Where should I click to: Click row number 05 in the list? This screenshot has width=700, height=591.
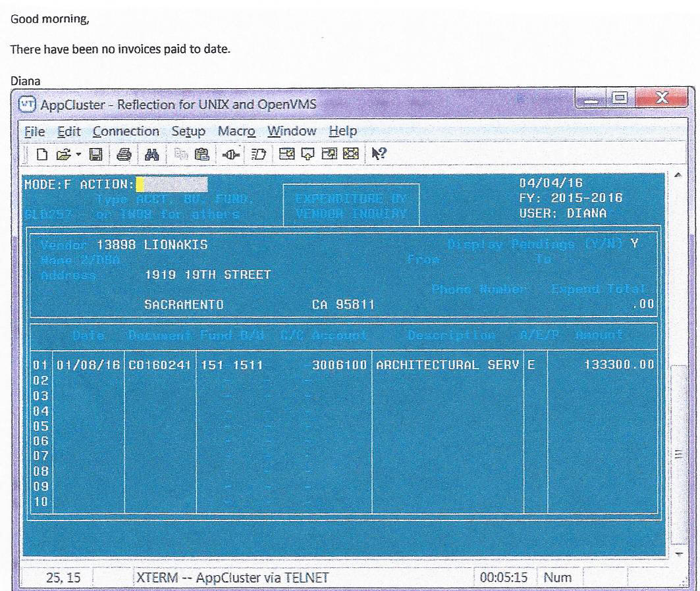coord(40,426)
